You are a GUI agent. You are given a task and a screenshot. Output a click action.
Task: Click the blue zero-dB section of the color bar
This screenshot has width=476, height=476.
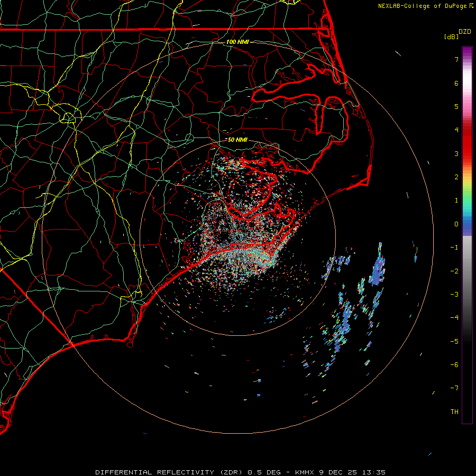[x=467, y=225]
